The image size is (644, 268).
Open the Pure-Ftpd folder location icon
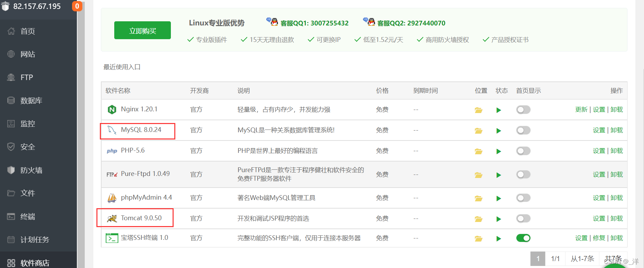pos(478,175)
